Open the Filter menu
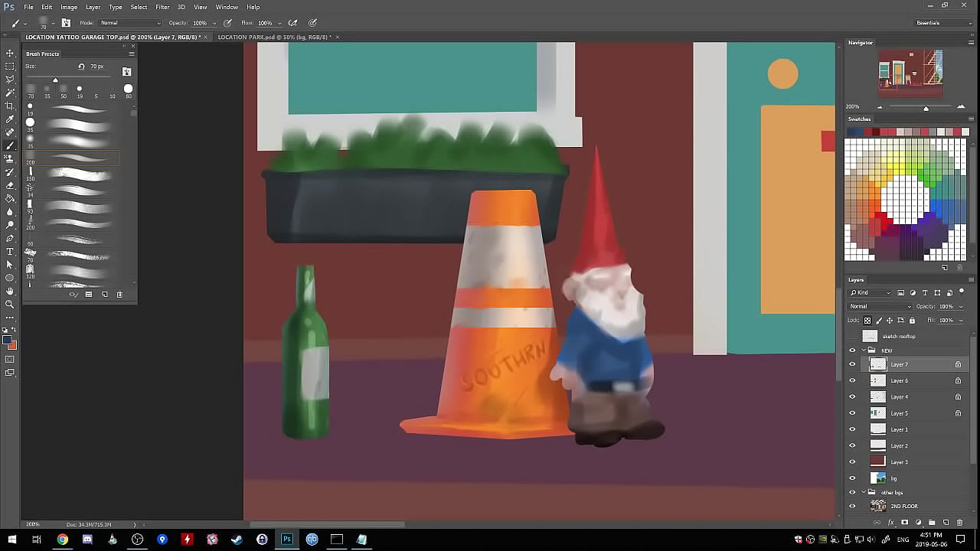The width and height of the screenshot is (980, 551). (162, 7)
